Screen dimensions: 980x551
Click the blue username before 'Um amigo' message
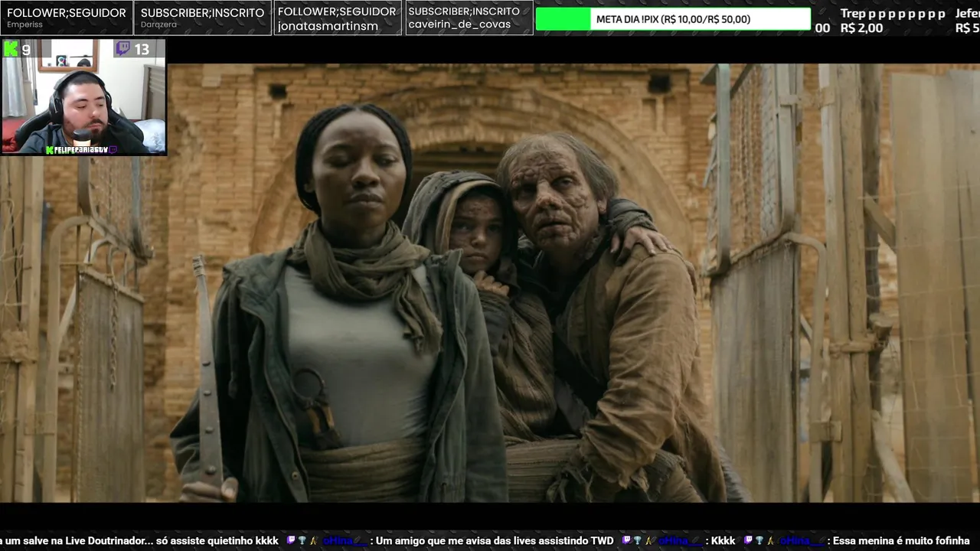pyautogui.click(x=345, y=541)
